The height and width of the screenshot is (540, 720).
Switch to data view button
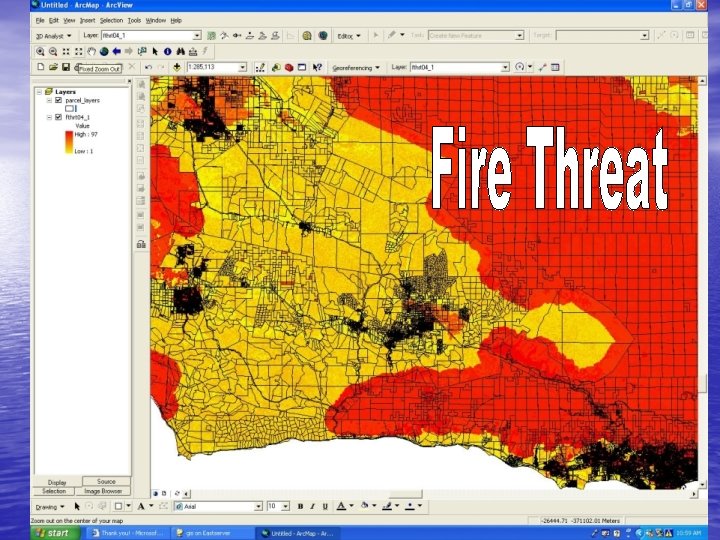[155, 494]
